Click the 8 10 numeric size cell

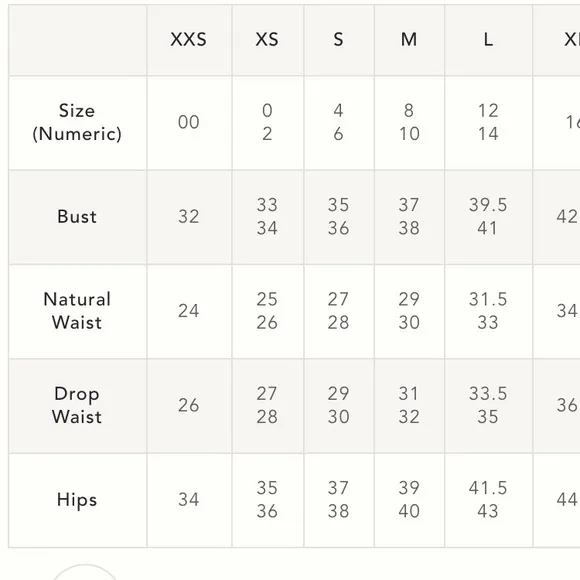point(409,122)
